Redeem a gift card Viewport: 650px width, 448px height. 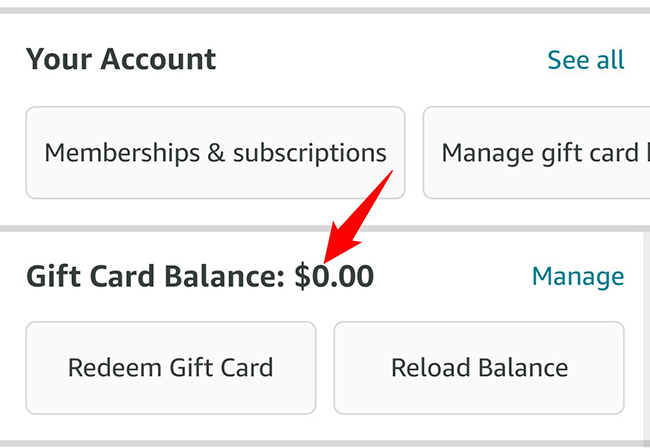click(x=170, y=367)
